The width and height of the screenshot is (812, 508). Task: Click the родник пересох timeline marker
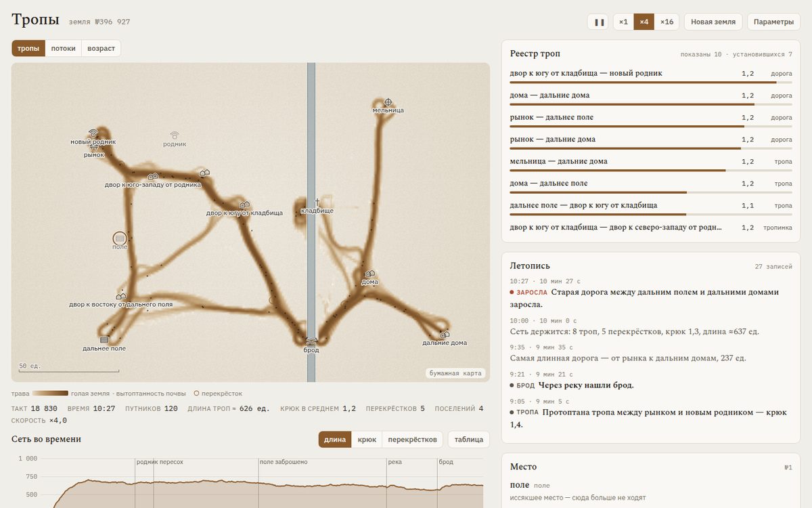point(160,462)
